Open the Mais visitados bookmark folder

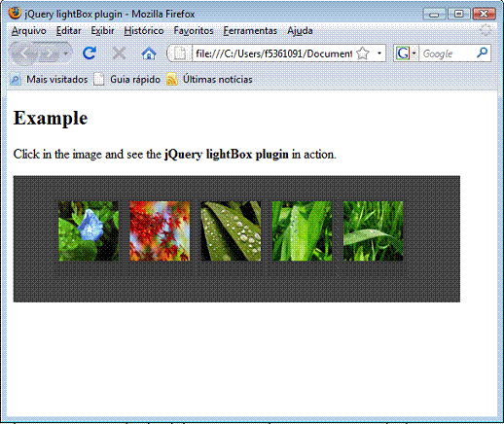tap(49, 79)
